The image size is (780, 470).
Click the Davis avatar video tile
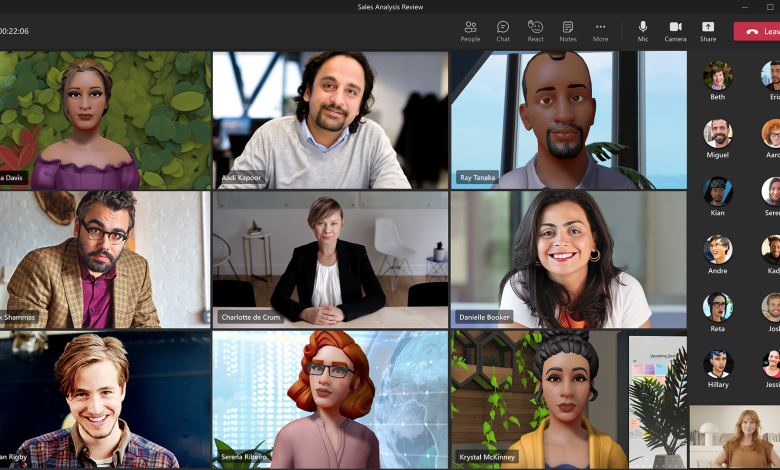coord(105,120)
